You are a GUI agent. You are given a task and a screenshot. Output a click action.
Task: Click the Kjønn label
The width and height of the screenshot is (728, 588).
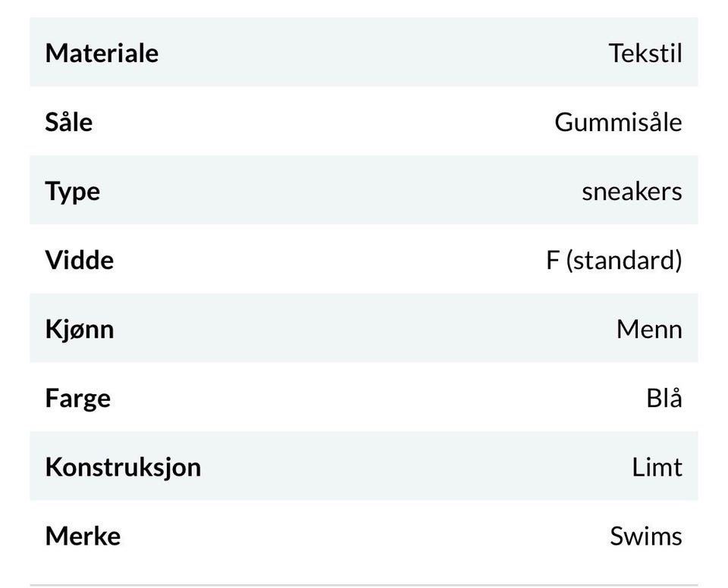pyautogui.click(x=80, y=330)
